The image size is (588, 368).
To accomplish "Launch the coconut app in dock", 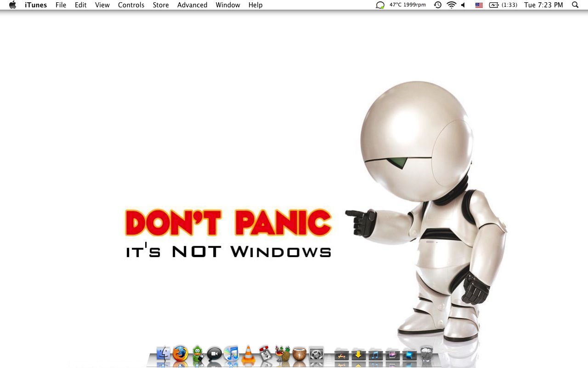I will click(300, 354).
